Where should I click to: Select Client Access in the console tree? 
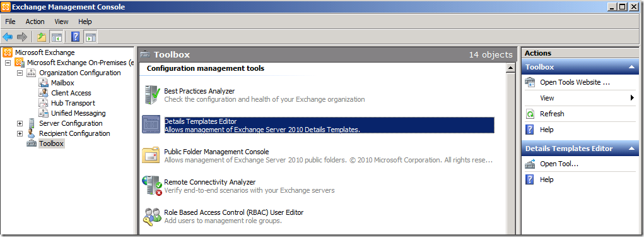71,93
